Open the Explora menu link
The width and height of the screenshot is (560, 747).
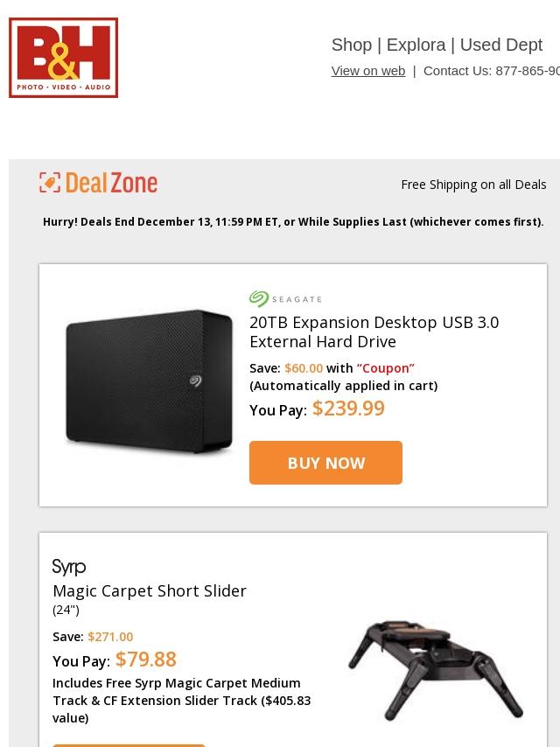(416, 45)
